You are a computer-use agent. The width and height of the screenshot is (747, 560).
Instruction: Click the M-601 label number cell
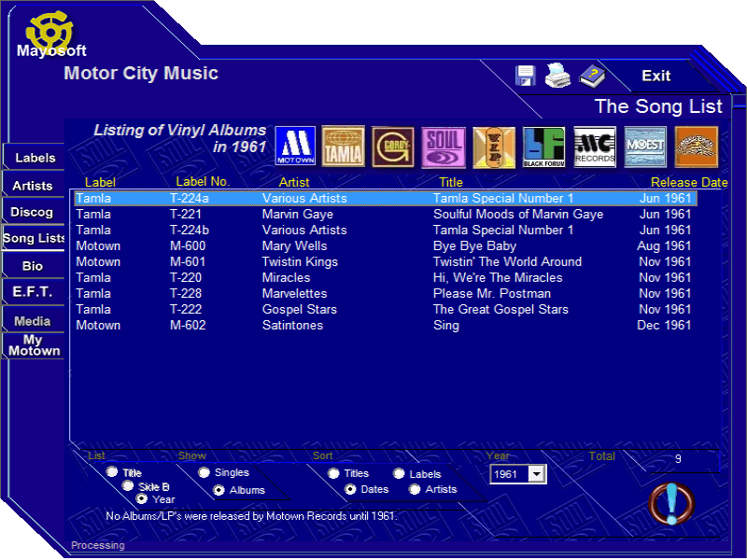188,262
